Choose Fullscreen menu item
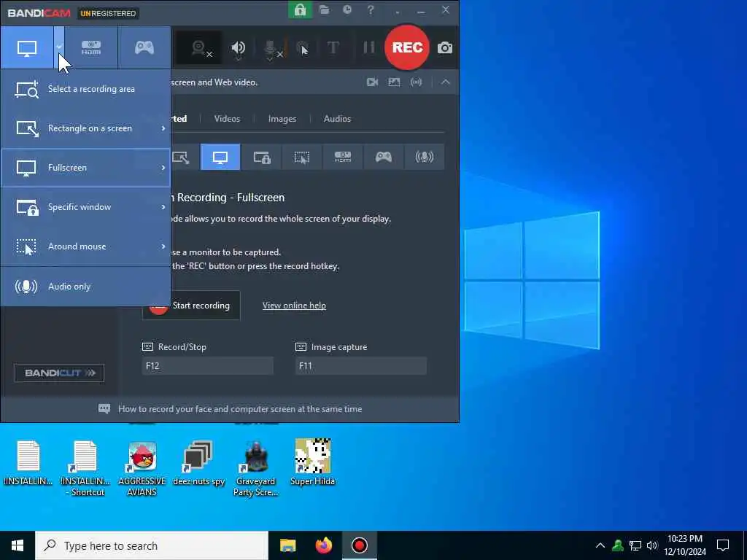The image size is (747, 560). point(86,168)
